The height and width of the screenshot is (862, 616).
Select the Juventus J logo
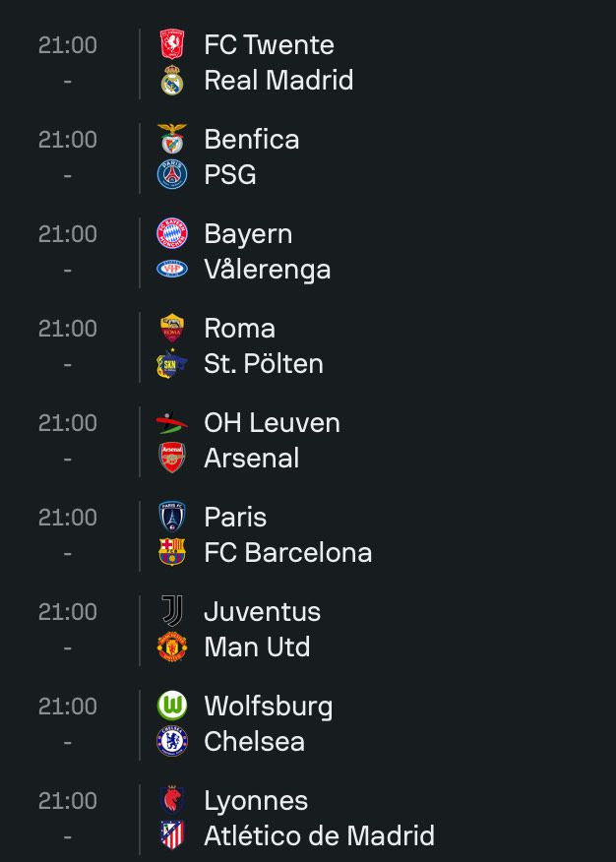[x=172, y=611]
